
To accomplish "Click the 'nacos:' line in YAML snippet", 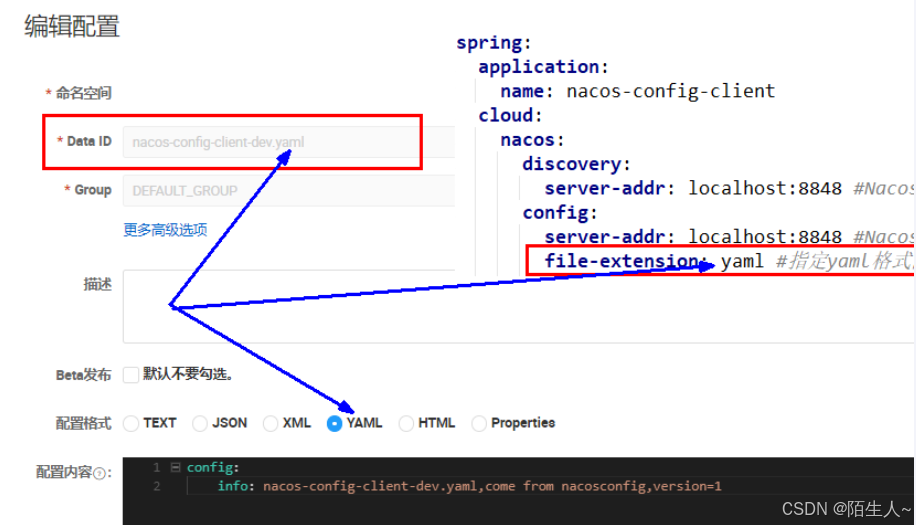I will click(532, 140).
